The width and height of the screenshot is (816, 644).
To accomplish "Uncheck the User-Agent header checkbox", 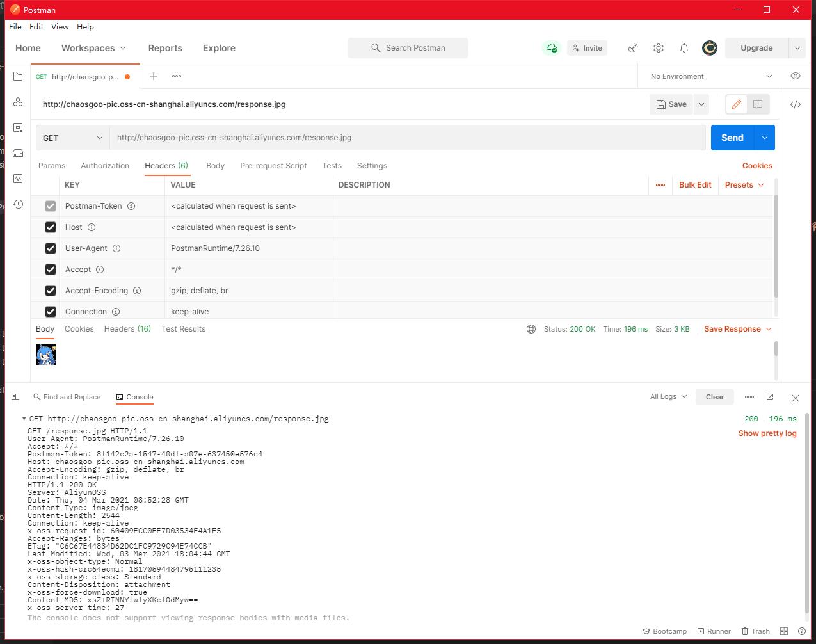I will [x=51, y=248].
